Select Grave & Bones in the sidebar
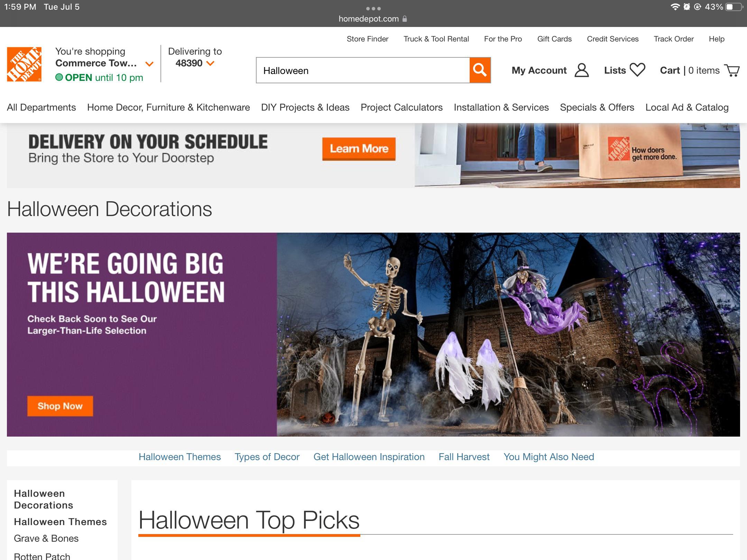The image size is (747, 560). click(46, 538)
